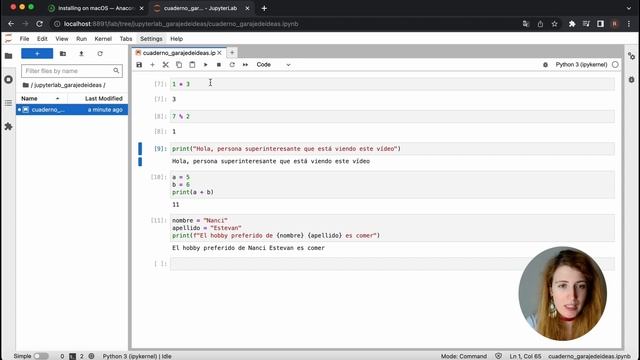Open the Table of Contents sidebar icon
Image resolution: width=640 pixels, height=360 pixels.
pyautogui.click(x=9, y=103)
